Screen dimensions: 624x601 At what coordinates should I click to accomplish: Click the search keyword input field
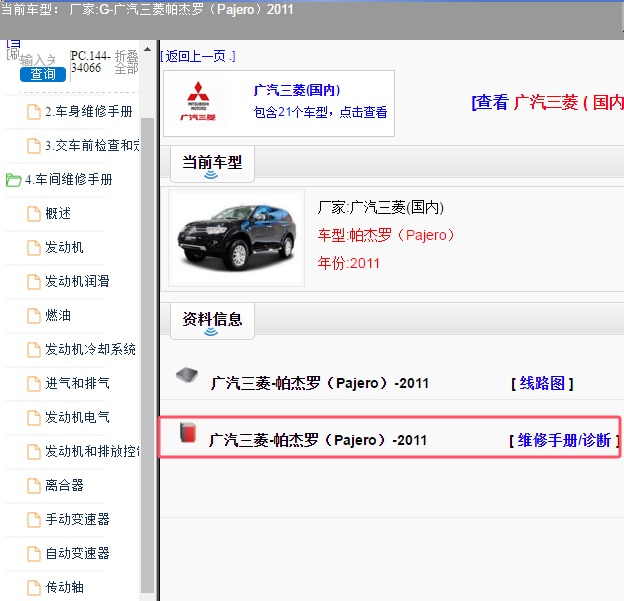click(38, 60)
